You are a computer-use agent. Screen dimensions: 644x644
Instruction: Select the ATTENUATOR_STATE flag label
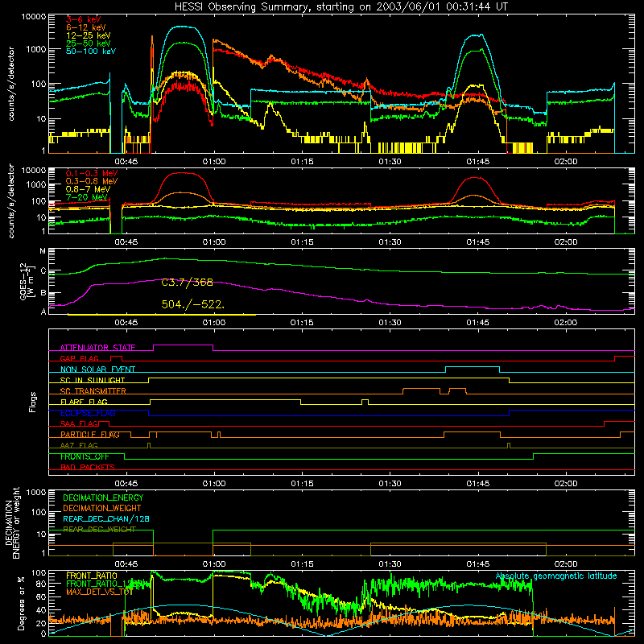click(97, 348)
